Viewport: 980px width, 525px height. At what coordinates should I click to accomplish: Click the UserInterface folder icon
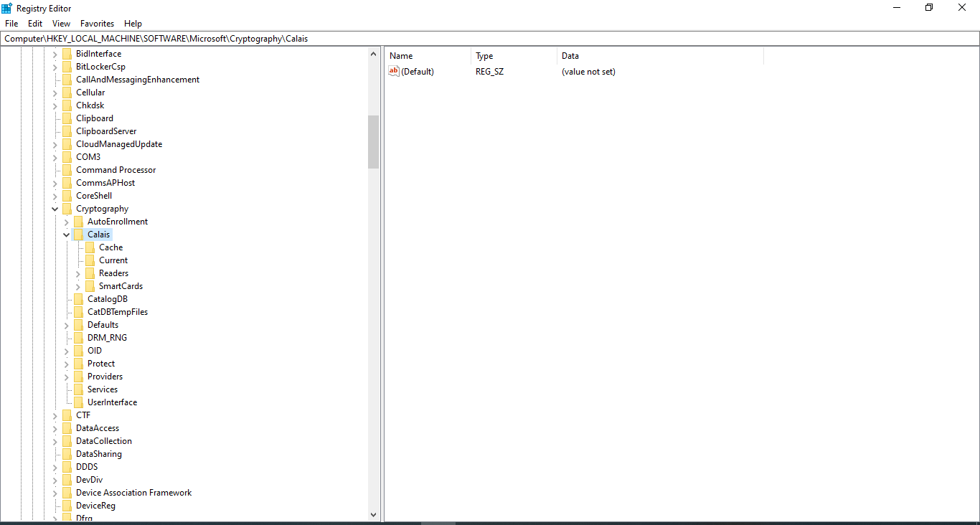(x=79, y=402)
